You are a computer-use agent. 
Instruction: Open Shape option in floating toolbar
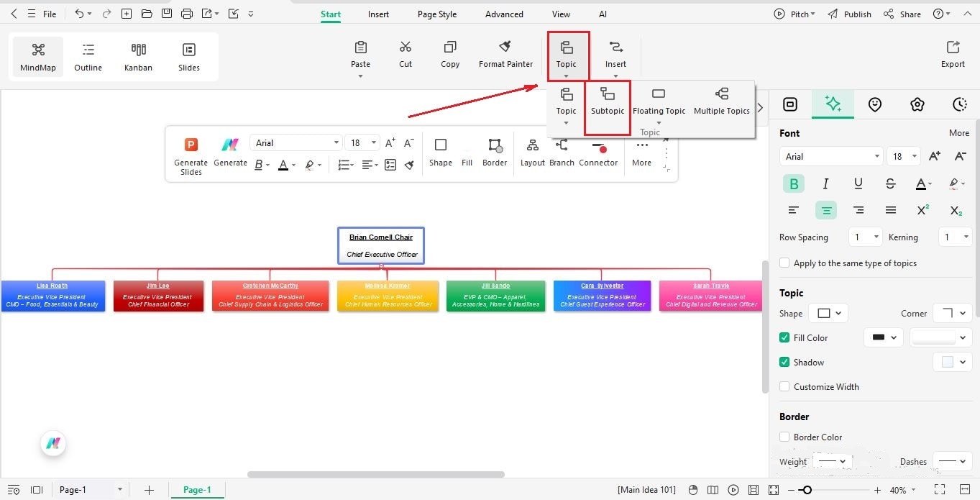[441, 153]
